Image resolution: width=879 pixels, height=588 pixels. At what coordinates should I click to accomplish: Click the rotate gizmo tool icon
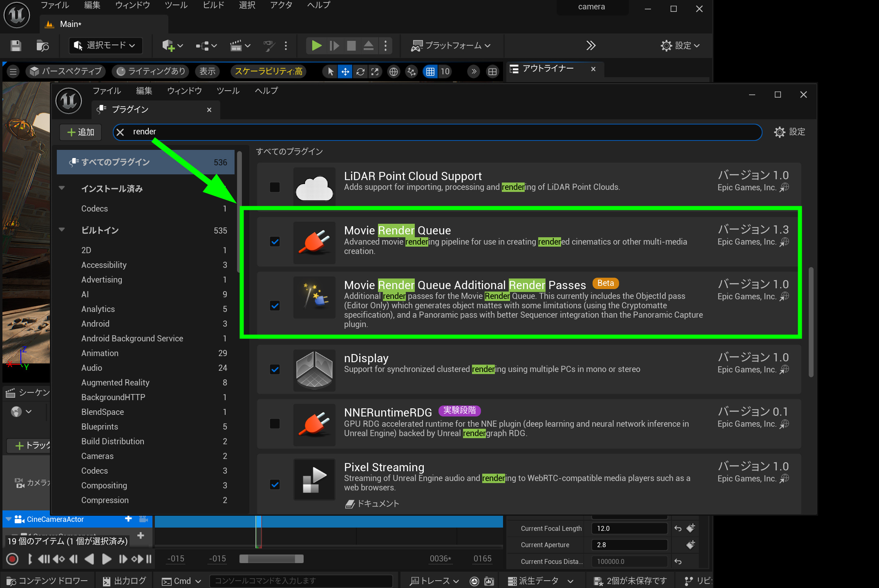click(360, 72)
